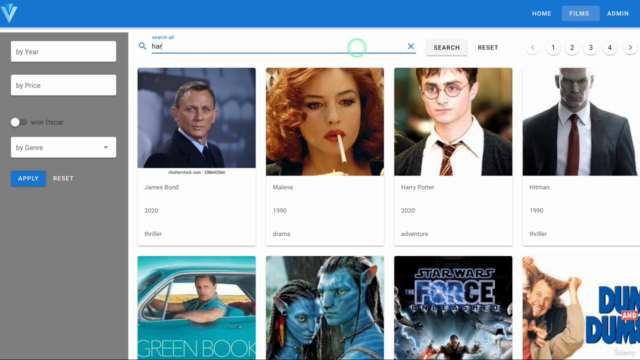This screenshot has width=640, height=360.
Task: Go to page 3
Action: point(591,48)
